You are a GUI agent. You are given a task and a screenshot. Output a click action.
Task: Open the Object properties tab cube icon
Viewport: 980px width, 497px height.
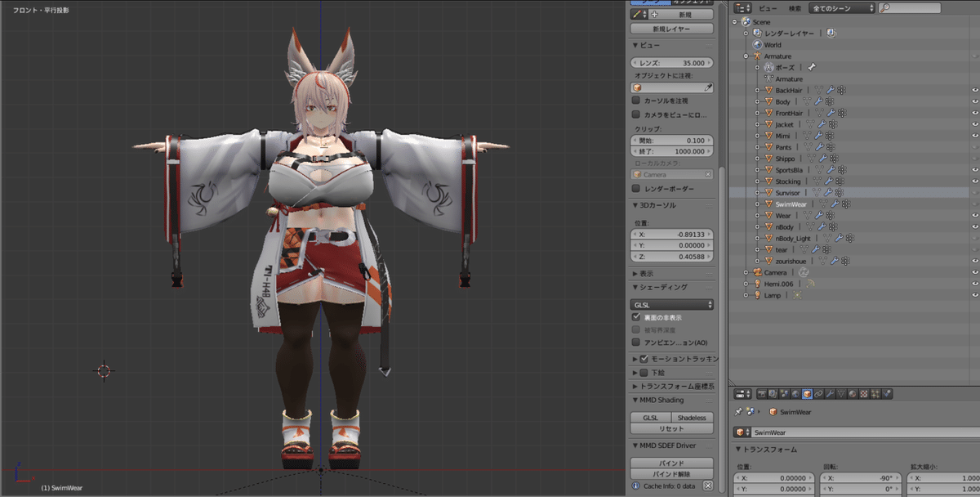click(807, 394)
